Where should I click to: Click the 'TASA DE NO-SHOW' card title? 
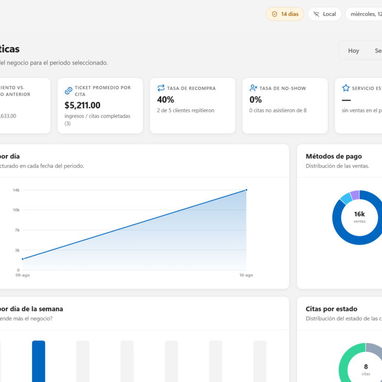(x=283, y=88)
